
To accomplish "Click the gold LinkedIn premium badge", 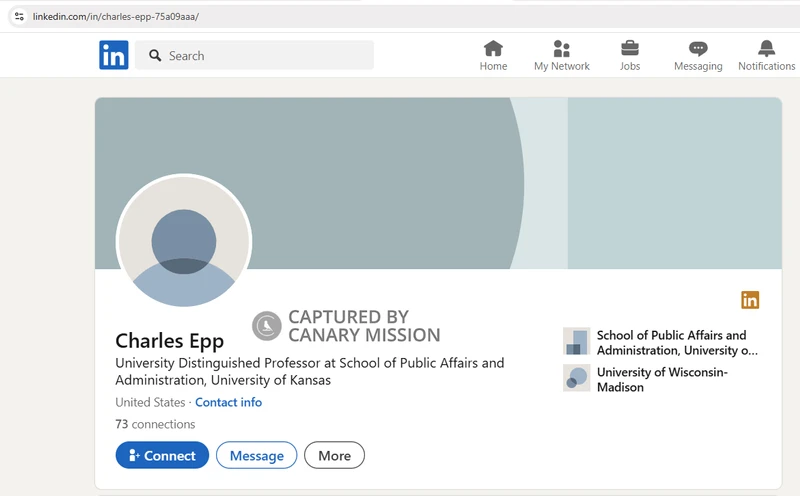I will [750, 300].
